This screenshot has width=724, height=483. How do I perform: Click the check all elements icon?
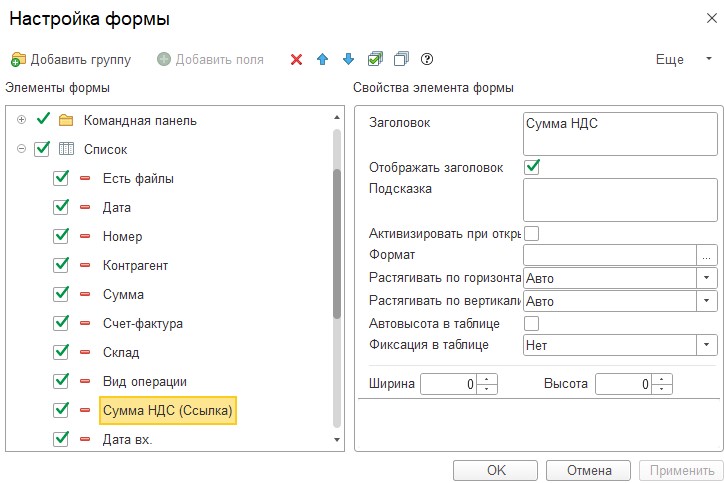(375, 60)
